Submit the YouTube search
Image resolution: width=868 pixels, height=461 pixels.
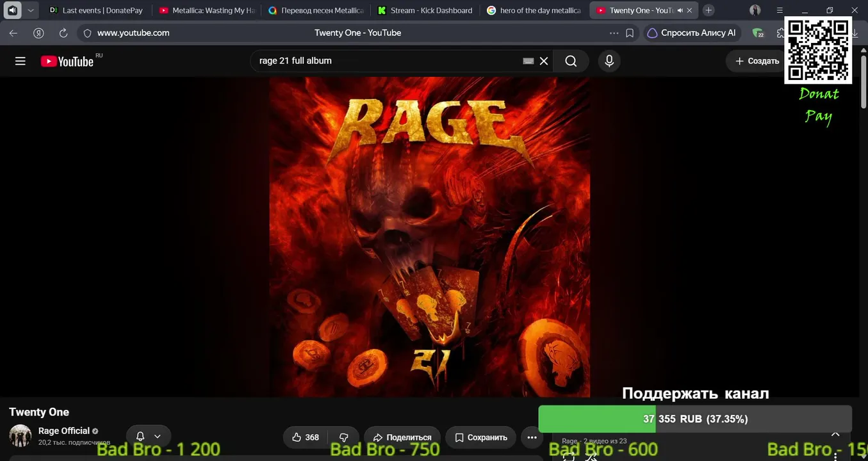pos(571,61)
